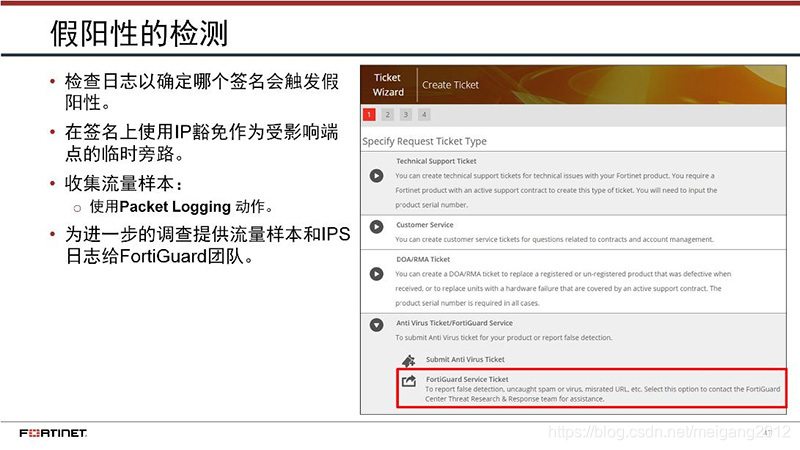Expand the Customer Service arrow icon
This screenshot has height=450, width=800.
pos(377,227)
